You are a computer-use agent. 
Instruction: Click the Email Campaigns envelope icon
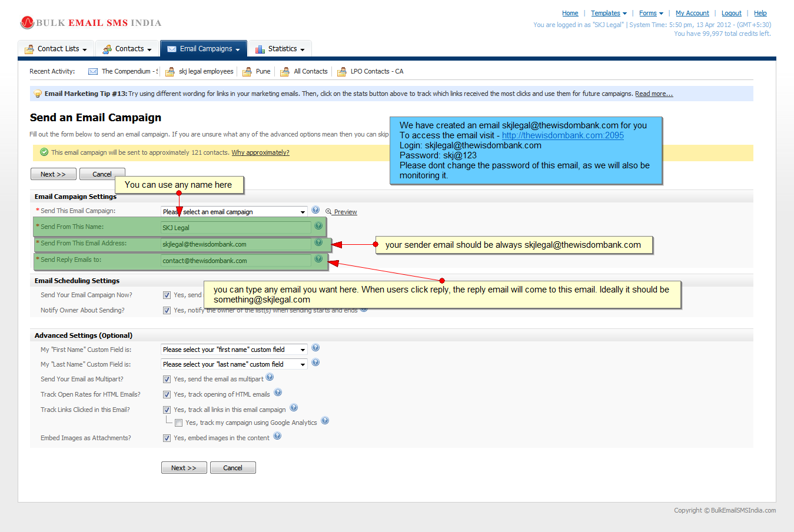(172, 49)
